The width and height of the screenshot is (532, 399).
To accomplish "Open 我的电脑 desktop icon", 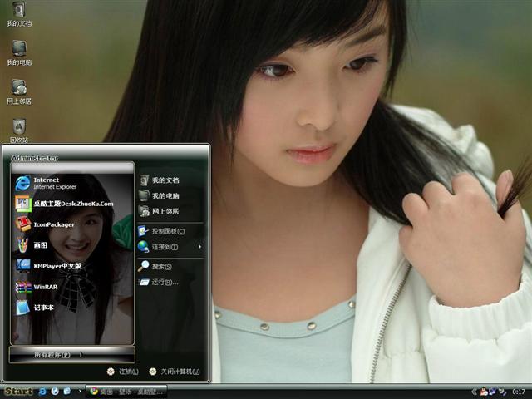I will (19, 53).
